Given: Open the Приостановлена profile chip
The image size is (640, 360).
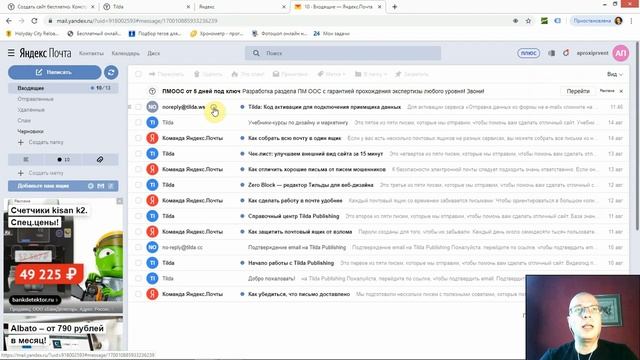Looking at the screenshot, I should 597,21.
